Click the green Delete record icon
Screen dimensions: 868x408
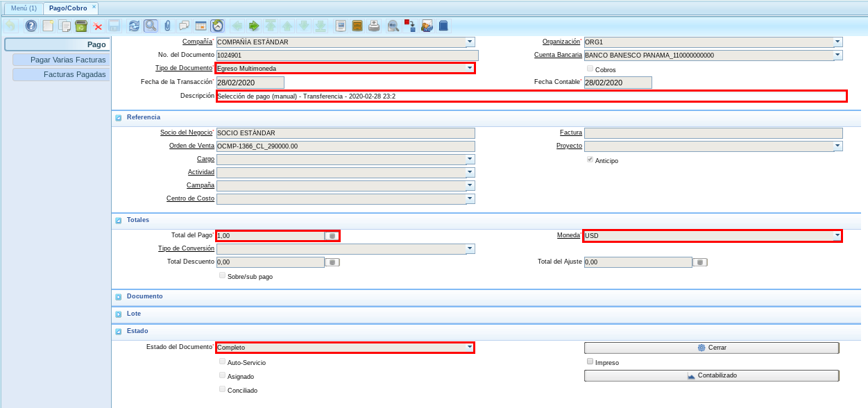click(81, 26)
